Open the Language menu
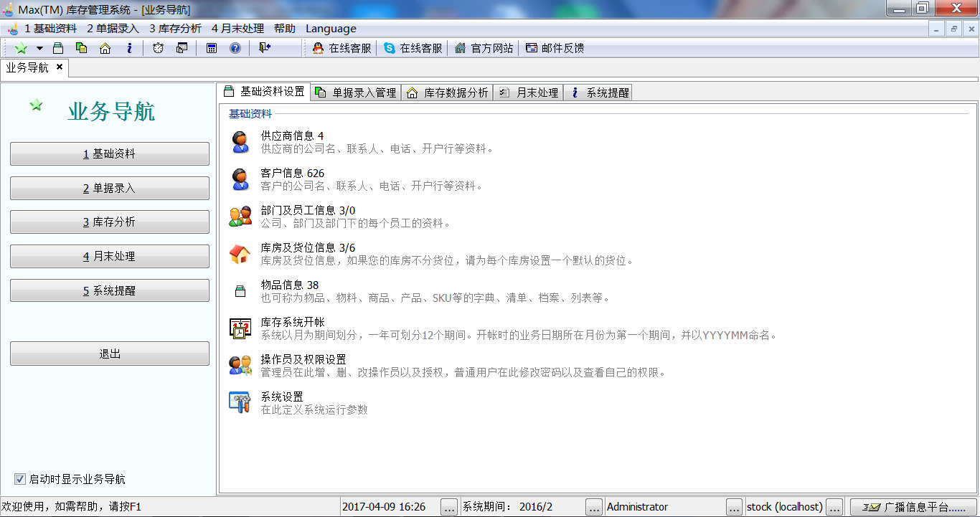 click(x=331, y=29)
